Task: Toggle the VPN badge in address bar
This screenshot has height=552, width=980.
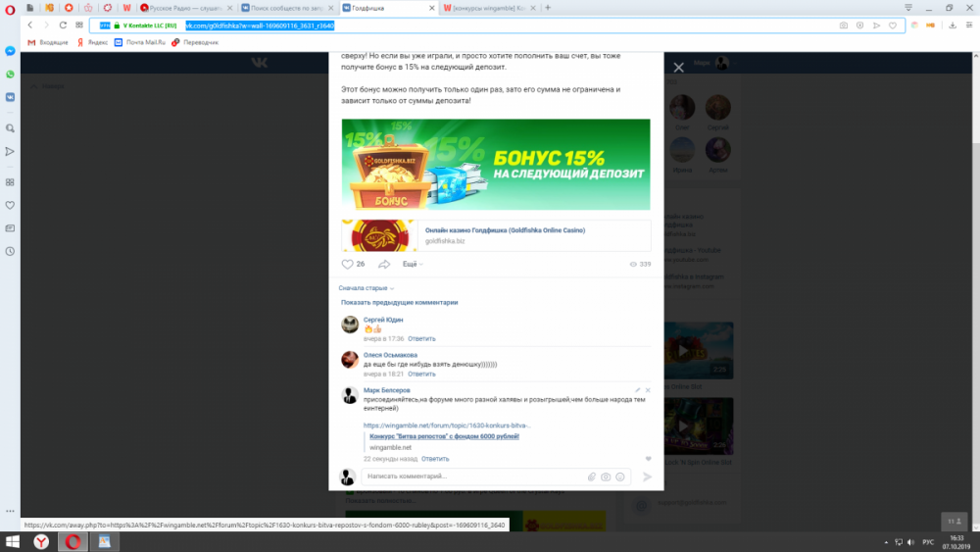Action: [x=105, y=25]
